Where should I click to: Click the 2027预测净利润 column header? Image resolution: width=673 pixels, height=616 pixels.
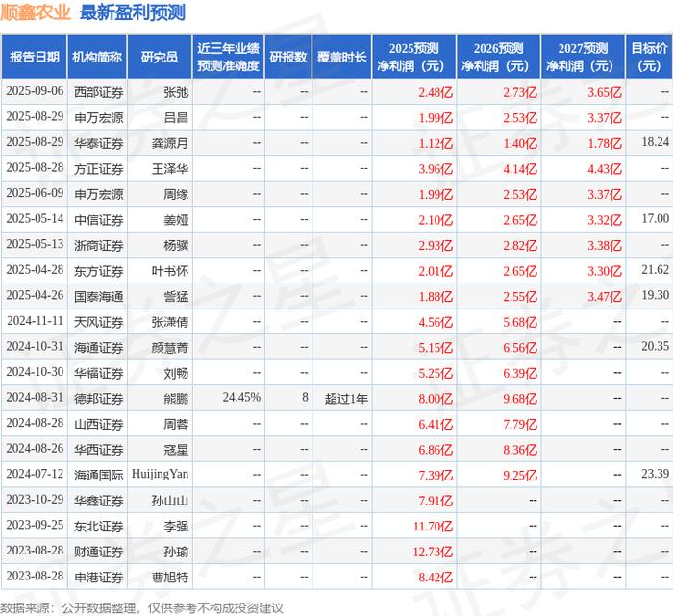583,57
